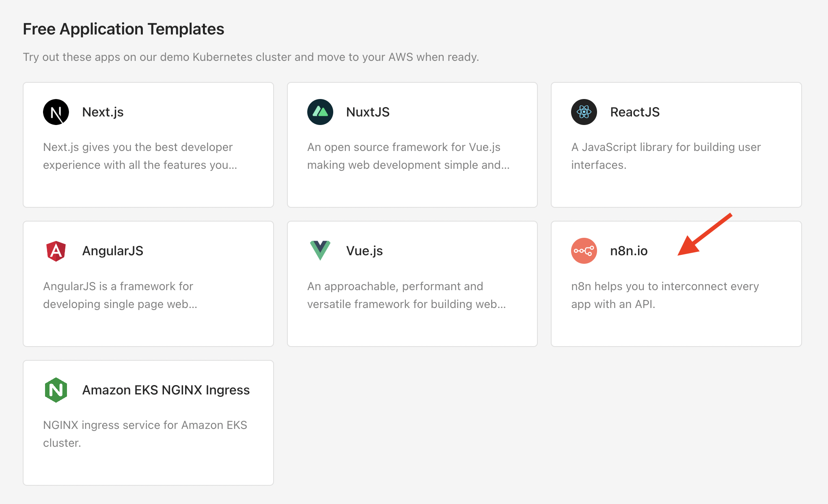Choose the Amazon EKS NGINX Ingress title
The height and width of the screenshot is (504, 828).
166,390
